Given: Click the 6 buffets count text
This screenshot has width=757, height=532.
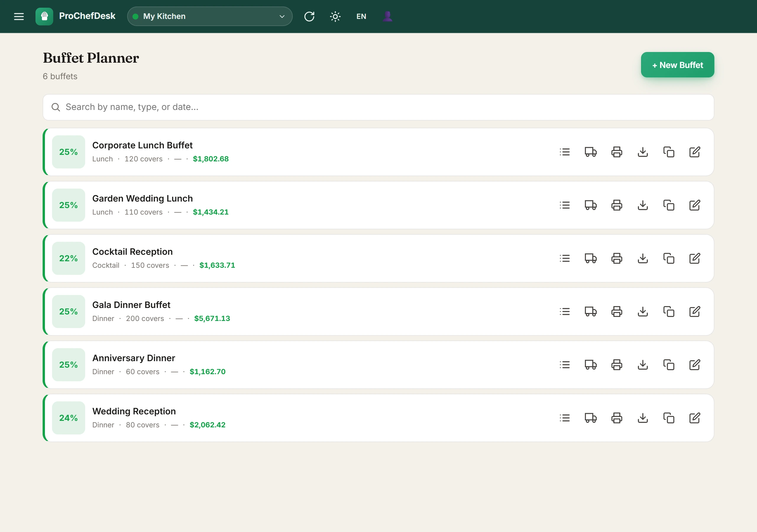Looking at the screenshot, I should pyautogui.click(x=60, y=77).
